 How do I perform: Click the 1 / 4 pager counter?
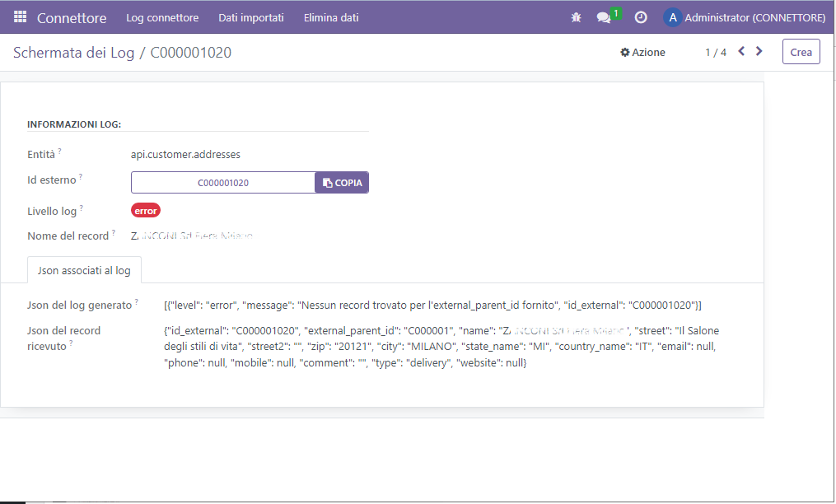[715, 52]
